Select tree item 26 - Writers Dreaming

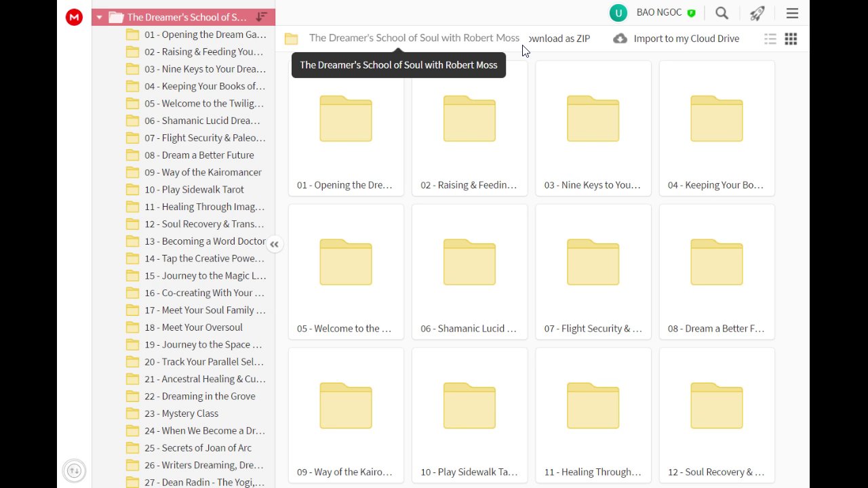coord(196,465)
